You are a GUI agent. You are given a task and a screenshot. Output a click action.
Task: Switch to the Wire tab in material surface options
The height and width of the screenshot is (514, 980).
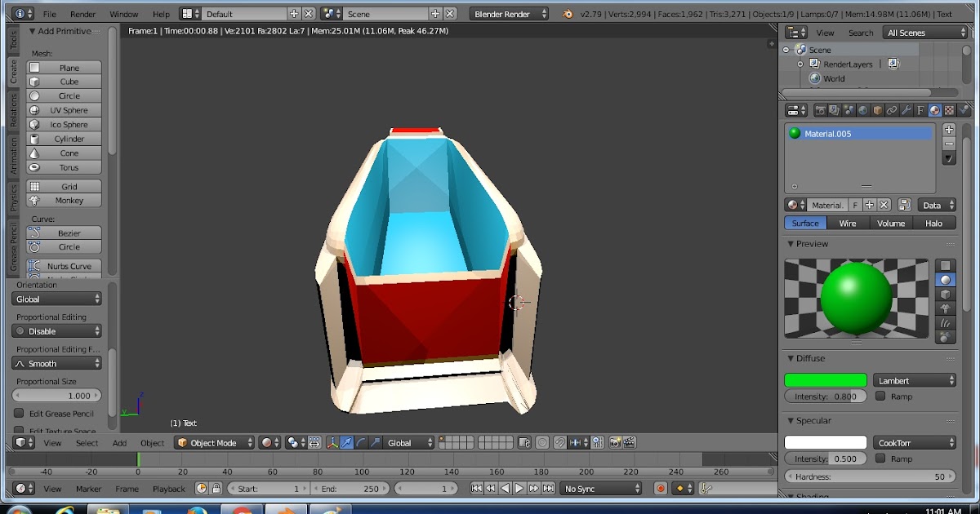848,223
